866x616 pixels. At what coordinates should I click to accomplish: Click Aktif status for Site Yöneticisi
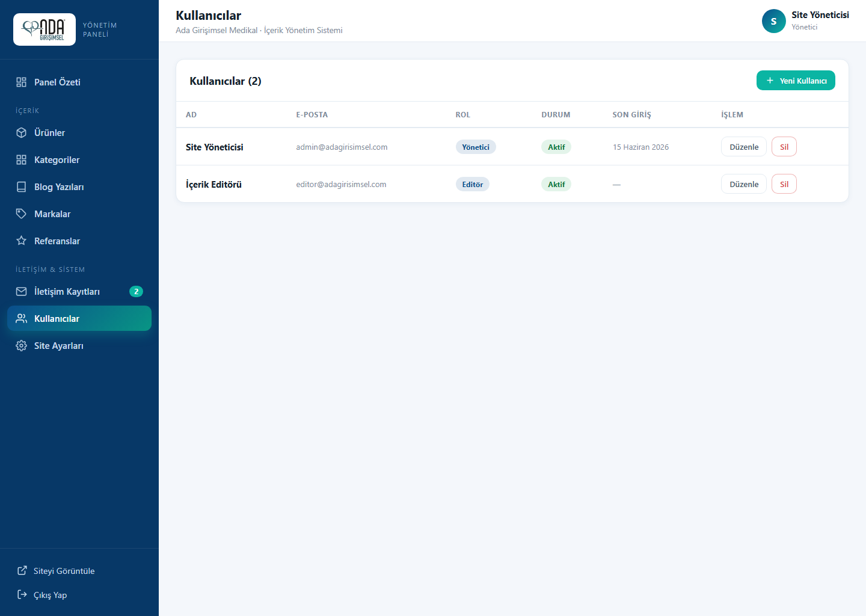point(556,147)
